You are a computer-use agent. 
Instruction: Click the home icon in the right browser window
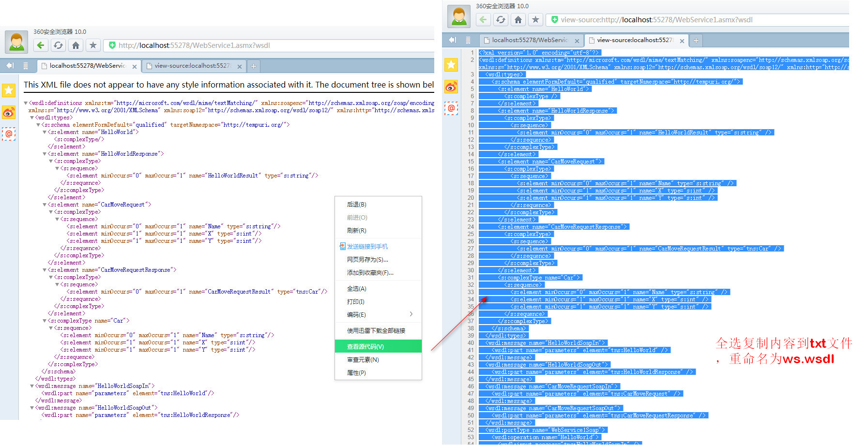[x=518, y=20]
